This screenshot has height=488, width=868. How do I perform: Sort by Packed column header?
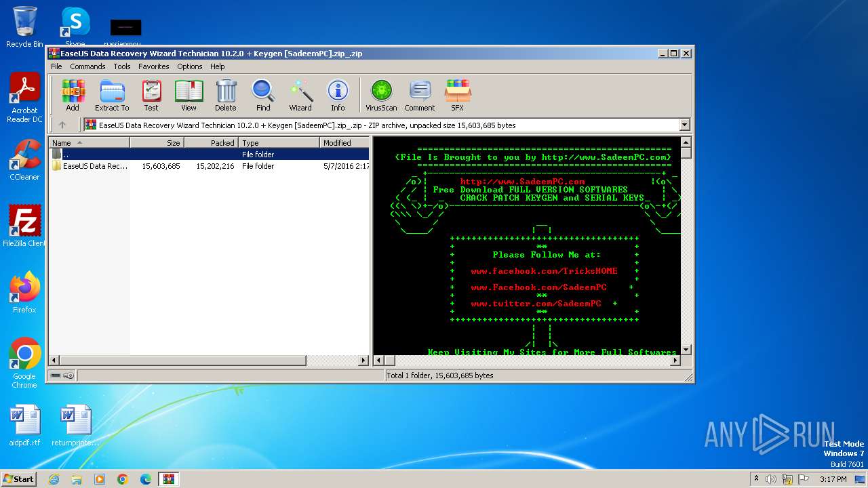211,142
